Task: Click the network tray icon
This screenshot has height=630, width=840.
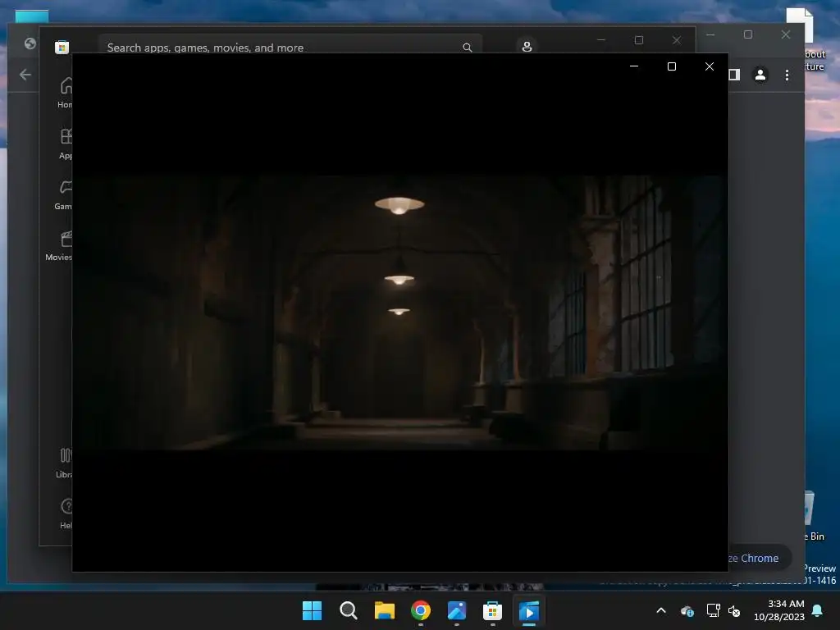Action: point(713,610)
